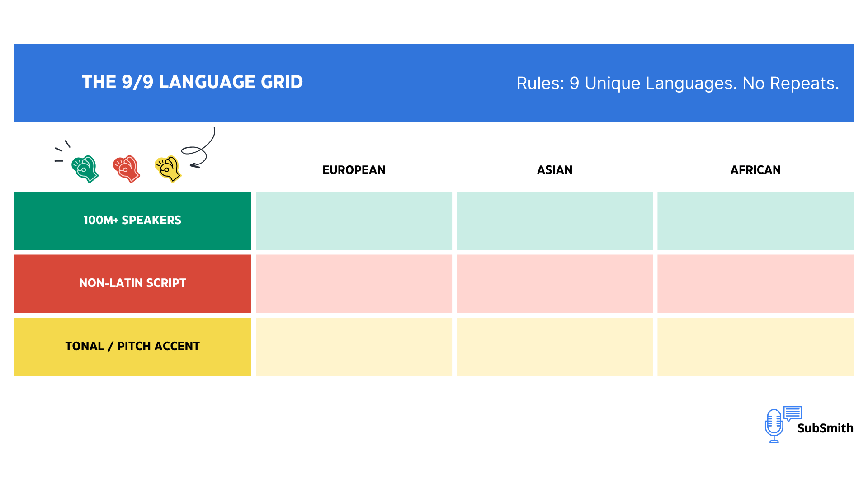Viewport: 868px width, 488px height.
Task: Click the yellow hand gesture icon
Action: [168, 169]
